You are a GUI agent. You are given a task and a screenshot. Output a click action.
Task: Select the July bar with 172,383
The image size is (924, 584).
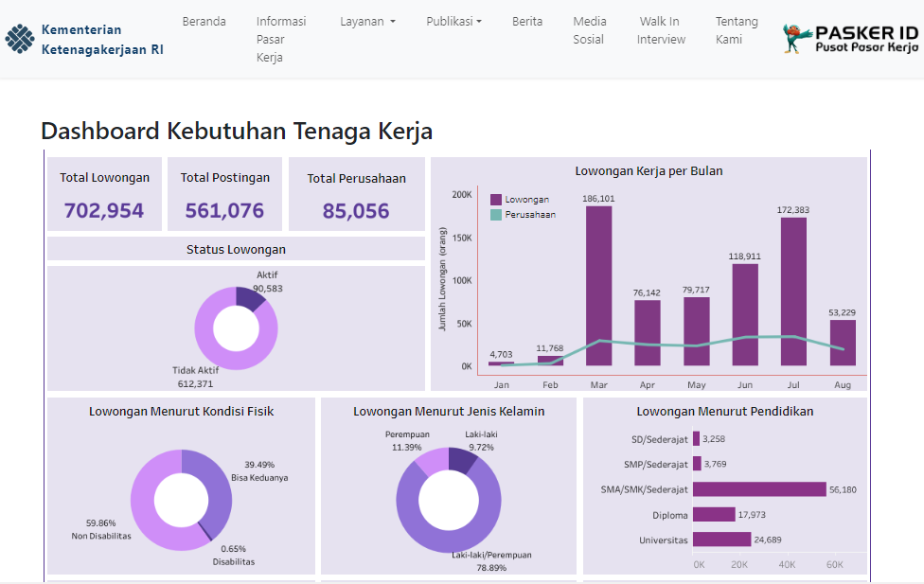[x=793, y=292]
